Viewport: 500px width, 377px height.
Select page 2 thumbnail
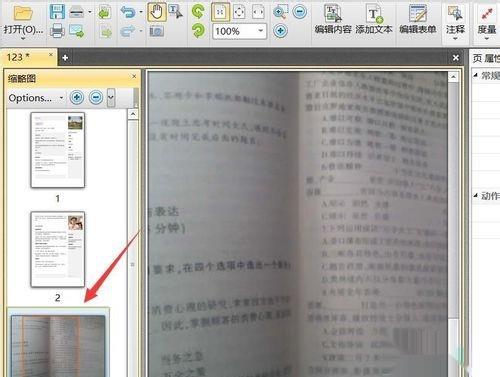58,249
